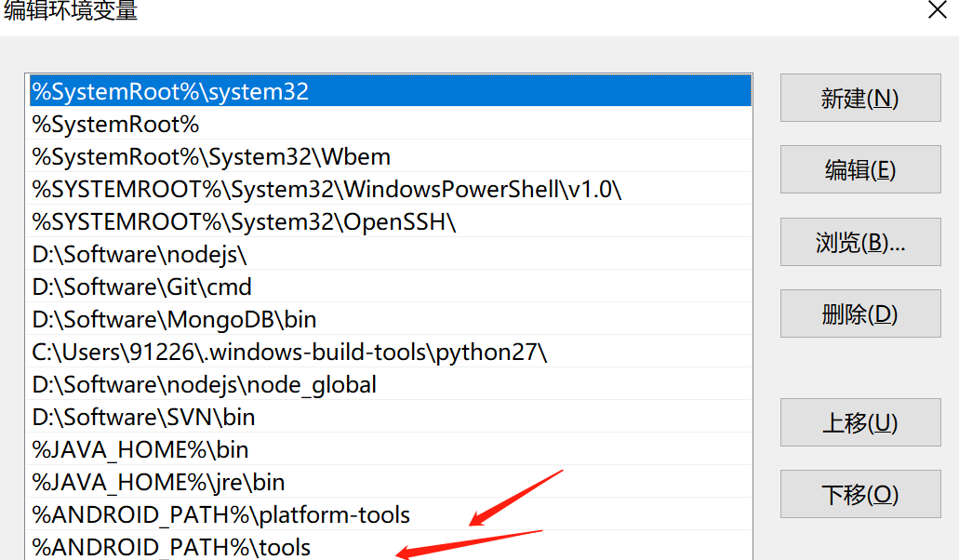
Task: Click the 上移(U) move up button
Action: tap(859, 421)
